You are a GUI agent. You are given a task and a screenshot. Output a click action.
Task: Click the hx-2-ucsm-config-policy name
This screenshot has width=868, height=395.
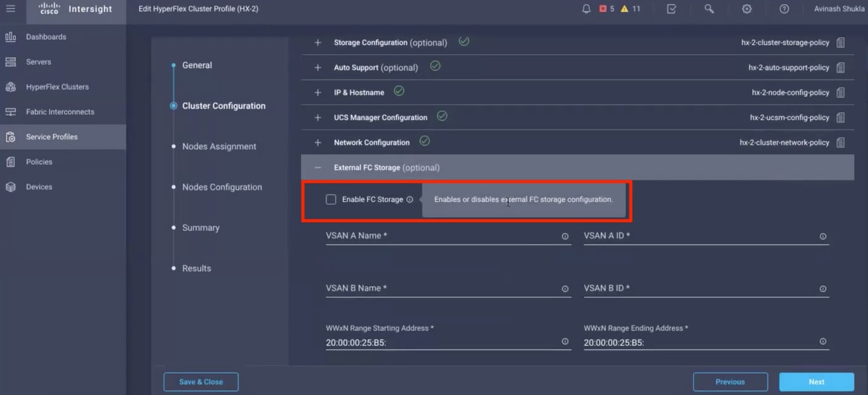coord(790,118)
